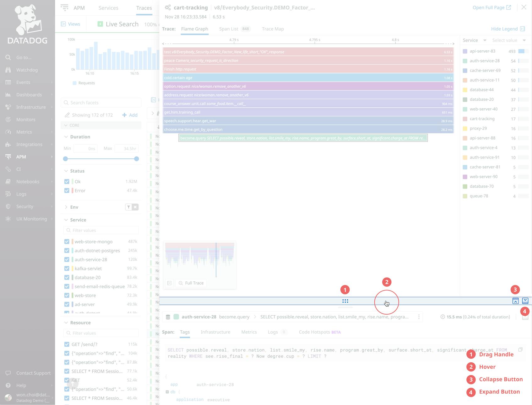Disable the web-store-mongo service checkbox

tap(67, 242)
